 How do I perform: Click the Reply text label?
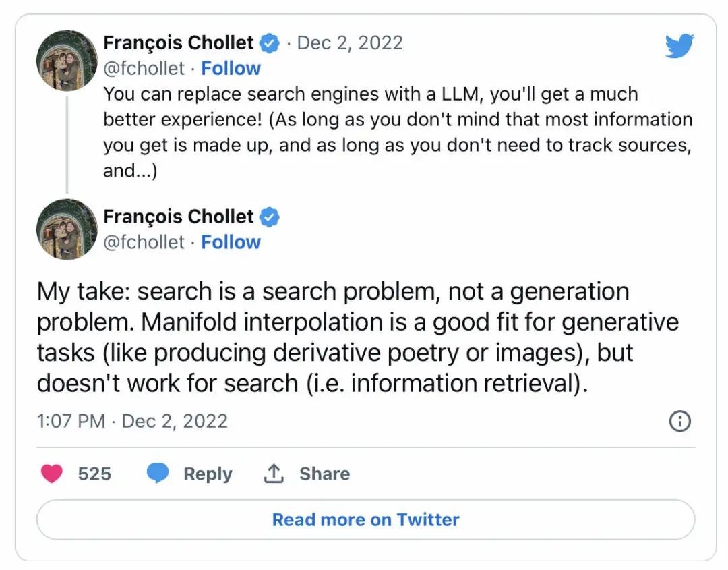coord(208,474)
